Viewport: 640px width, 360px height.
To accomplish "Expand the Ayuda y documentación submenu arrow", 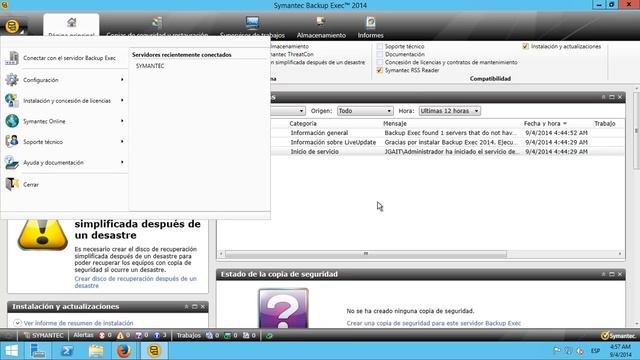I will (122, 162).
